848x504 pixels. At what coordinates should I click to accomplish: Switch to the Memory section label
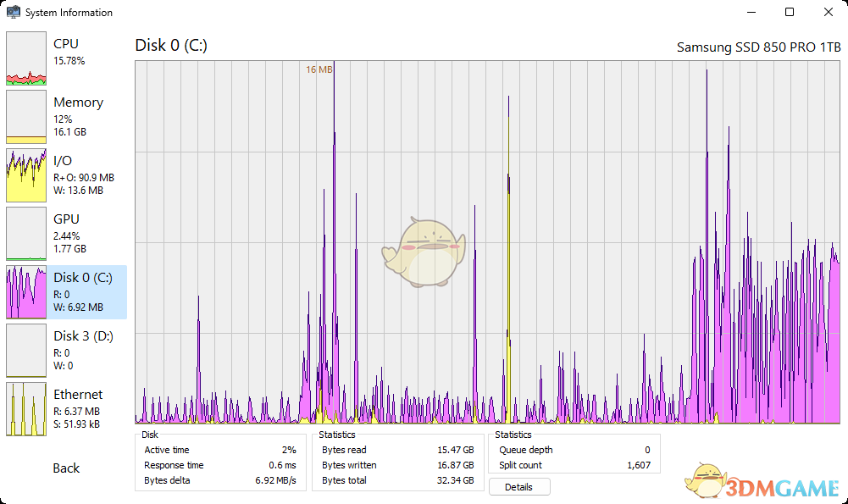(x=78, y=102)
